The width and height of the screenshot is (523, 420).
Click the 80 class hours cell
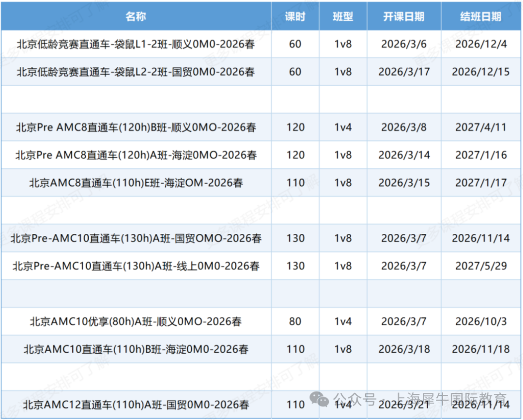point(295,321)
